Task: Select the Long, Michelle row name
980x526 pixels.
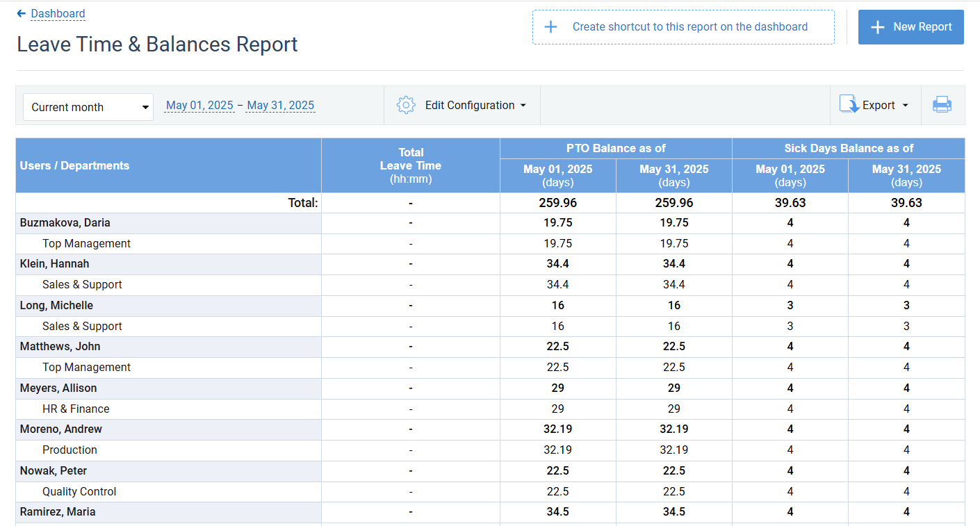Action: point(56,306)
